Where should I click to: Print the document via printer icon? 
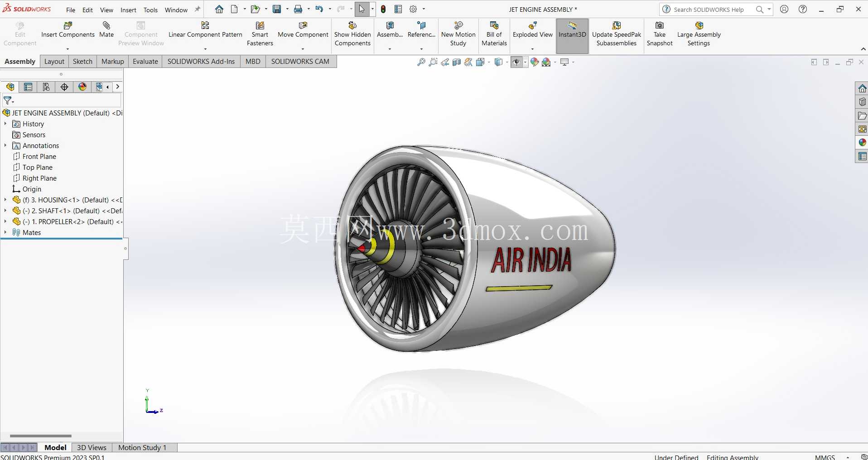(x=298, y=9)
